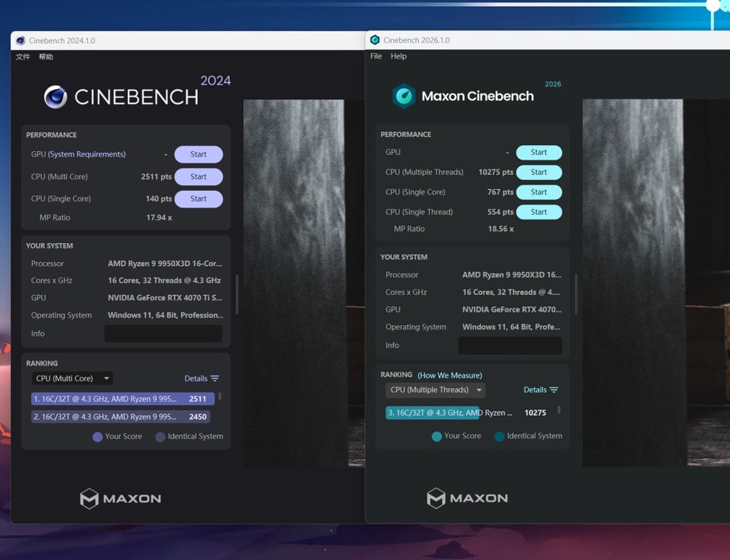
Task: Click Your Score legend dot in Cinebench 2026
Action: (x=436, y=436)
